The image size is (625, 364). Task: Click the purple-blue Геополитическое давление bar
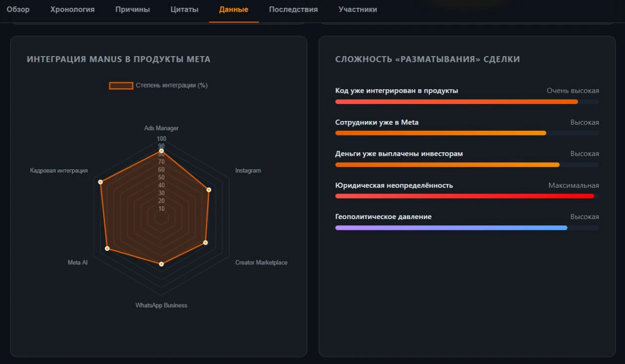(x=451, y=228)
